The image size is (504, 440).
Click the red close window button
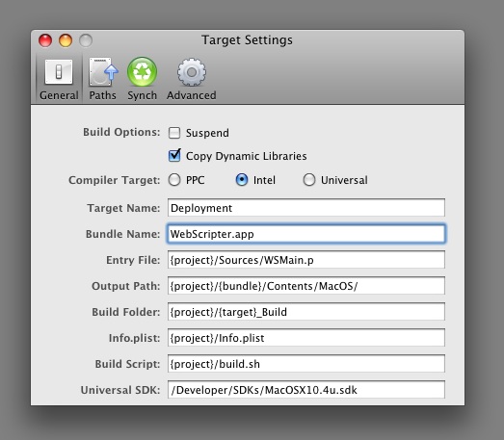pyautogui.click(x=45, y=40)
